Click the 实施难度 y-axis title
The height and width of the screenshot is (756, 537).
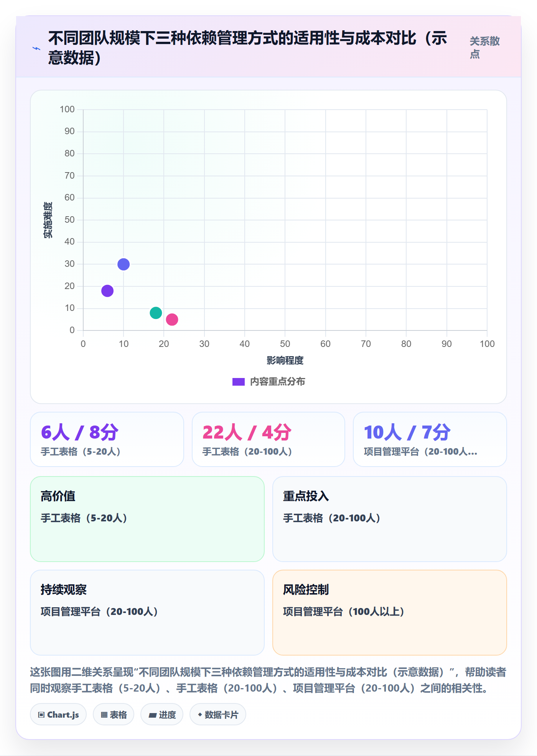[x=48, y=220]
